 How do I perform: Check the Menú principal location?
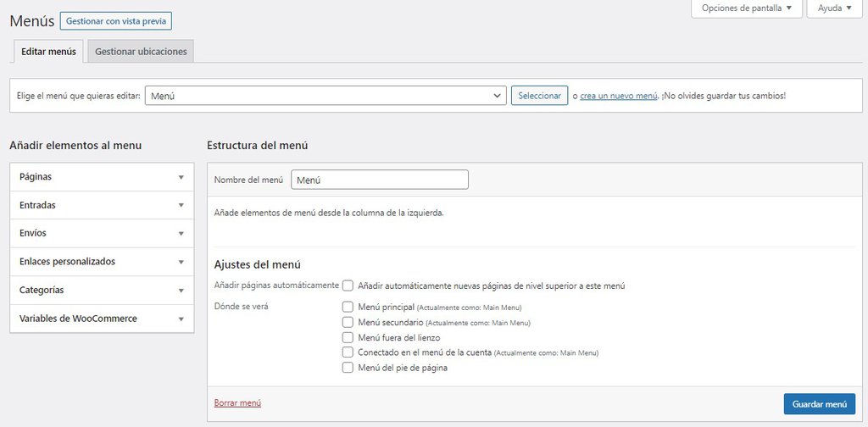click(348, 307)
